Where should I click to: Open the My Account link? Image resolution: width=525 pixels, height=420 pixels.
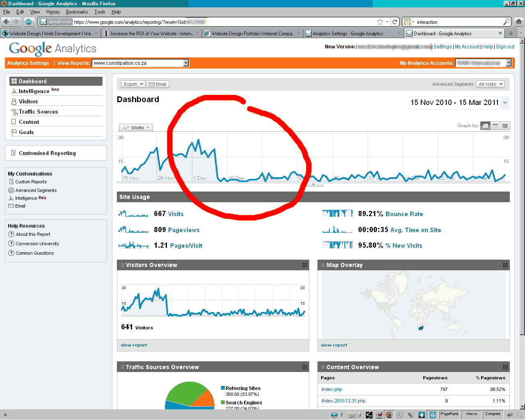pyautogui.click(x=467, y=47)
